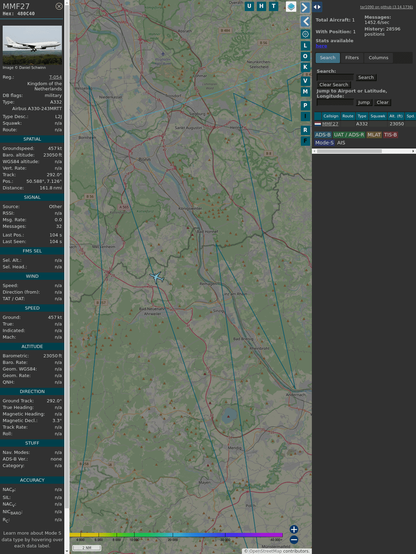Screen dimensions: 416x554
Task: Click the Jump button
Action: click(364, 102)
